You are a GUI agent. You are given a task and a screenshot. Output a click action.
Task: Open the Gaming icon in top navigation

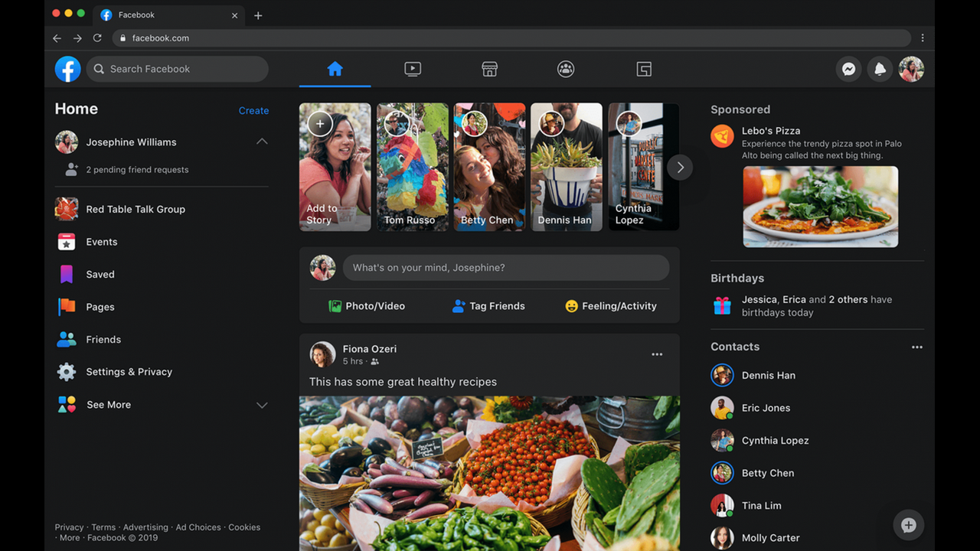[x=644, y=69]
